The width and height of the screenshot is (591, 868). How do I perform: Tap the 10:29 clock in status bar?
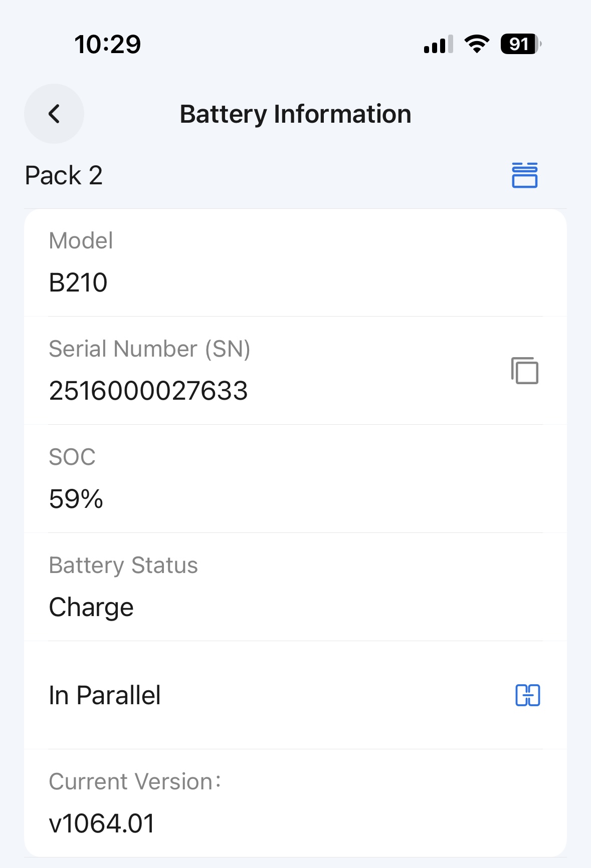(107, 44)
